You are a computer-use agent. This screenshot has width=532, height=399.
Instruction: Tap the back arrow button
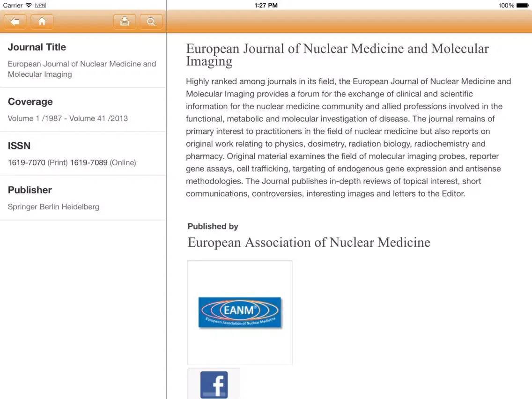point(15,22)
